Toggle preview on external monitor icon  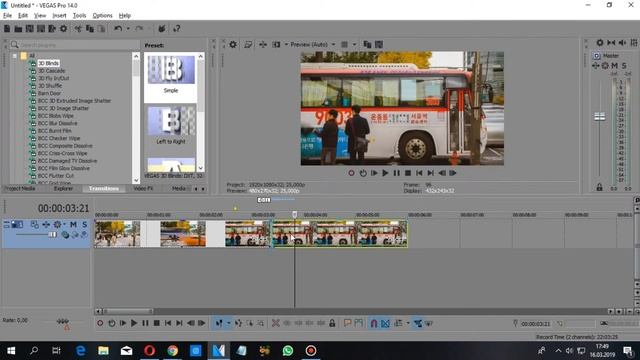[248, 44]
